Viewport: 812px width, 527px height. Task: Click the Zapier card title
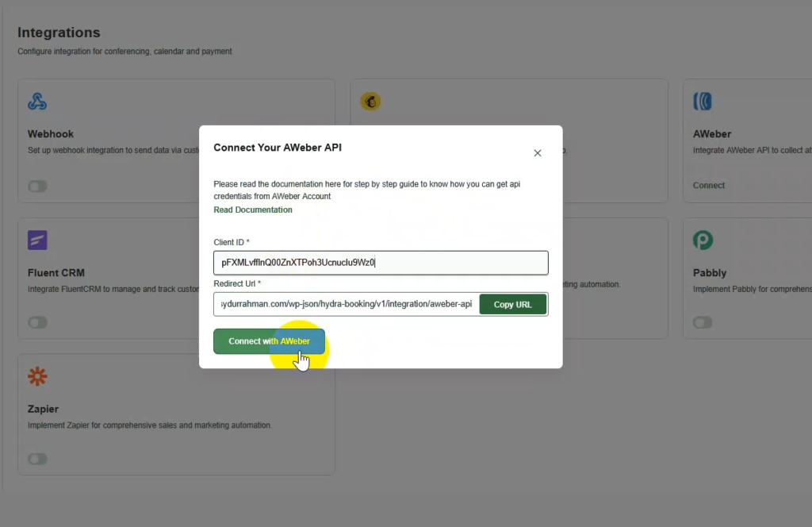pos(44,410)
